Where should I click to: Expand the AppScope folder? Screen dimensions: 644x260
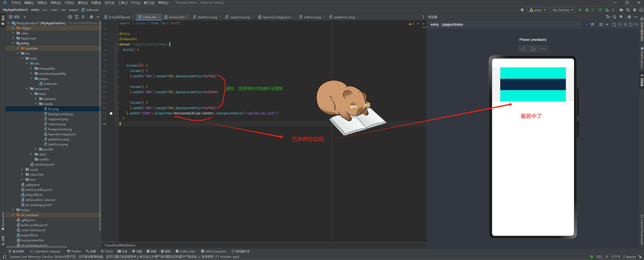[13, 38]
